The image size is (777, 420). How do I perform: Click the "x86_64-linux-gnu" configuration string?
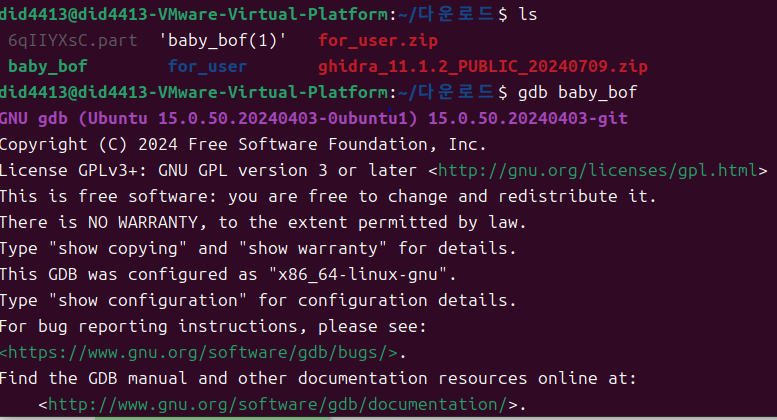pos(357,274)
